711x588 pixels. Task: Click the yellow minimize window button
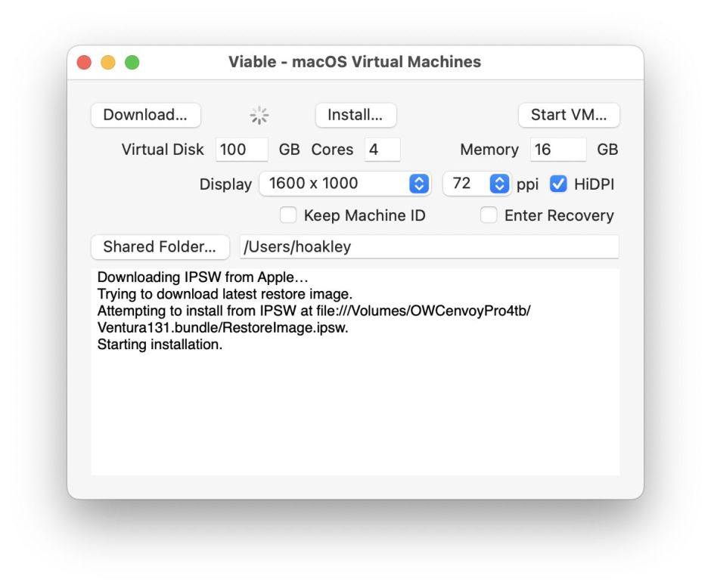(x=107, y=62)
